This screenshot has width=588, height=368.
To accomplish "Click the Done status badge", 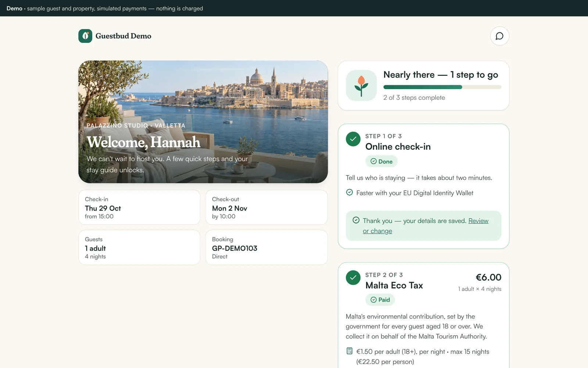I will coord(381,161).
